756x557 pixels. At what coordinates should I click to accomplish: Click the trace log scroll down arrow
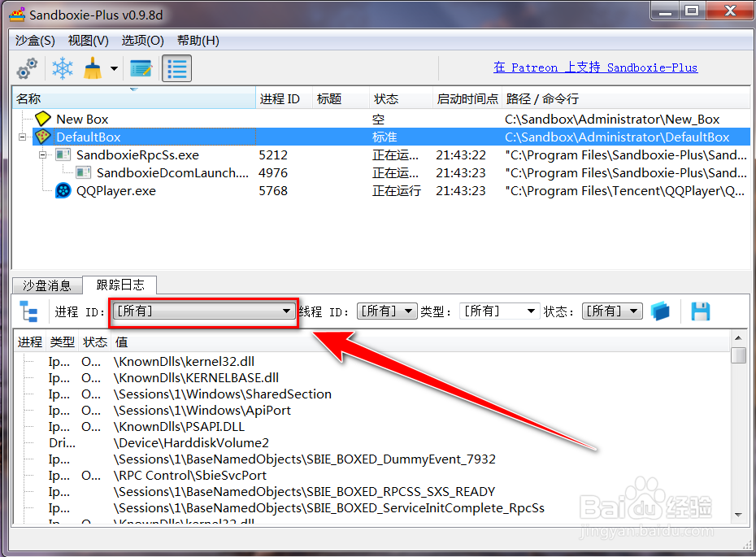[738, 515]
